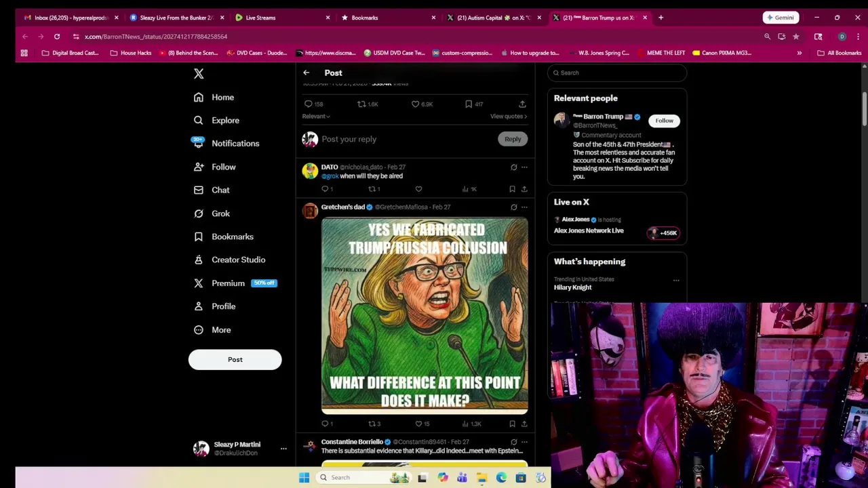Go back using the Post header arrow

(x=306, y=73)
